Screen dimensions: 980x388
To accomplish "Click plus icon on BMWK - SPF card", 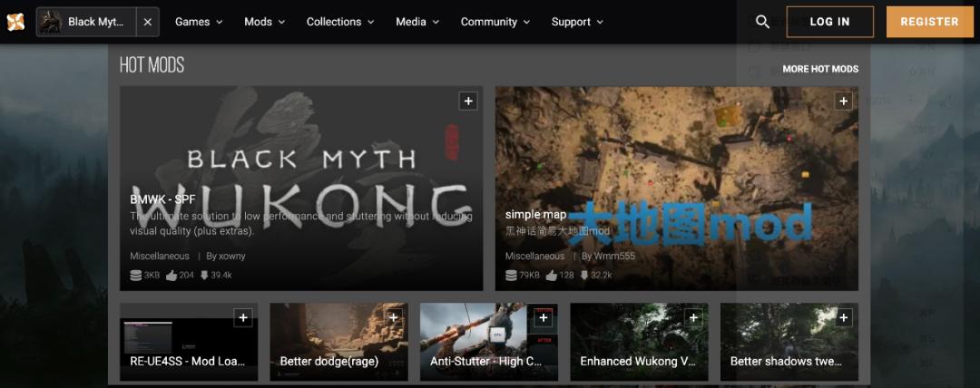I will point(468,102).
